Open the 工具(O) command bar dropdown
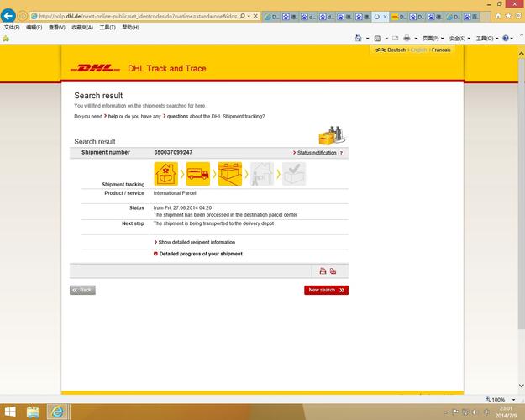Image resolution: width=525 pixels, height=420 pixels. [487, 39]
